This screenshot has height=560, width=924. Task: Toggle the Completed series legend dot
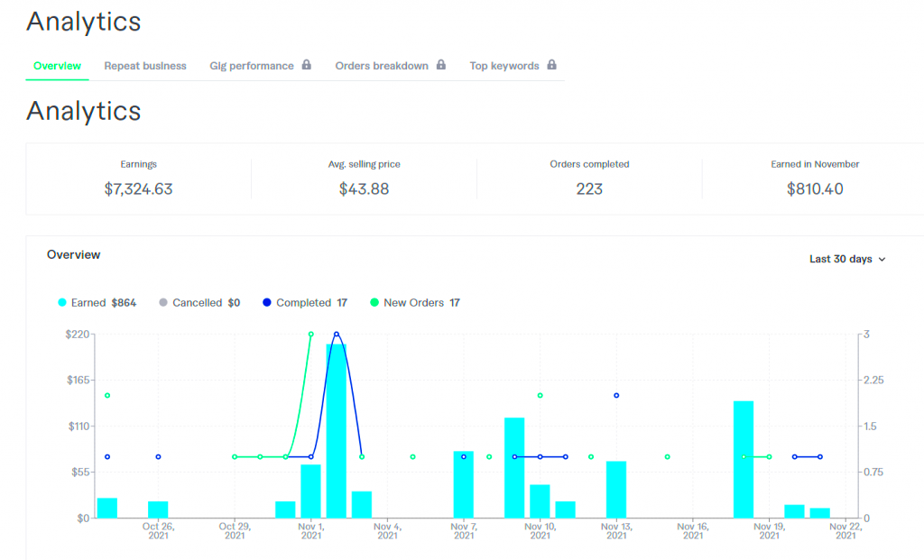[x=267, y=303]
